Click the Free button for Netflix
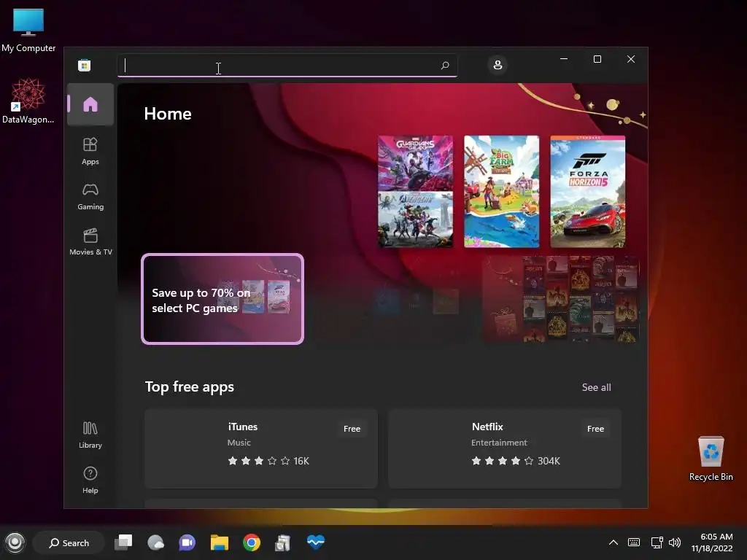The image size is (747, 560). coord(595,429)
